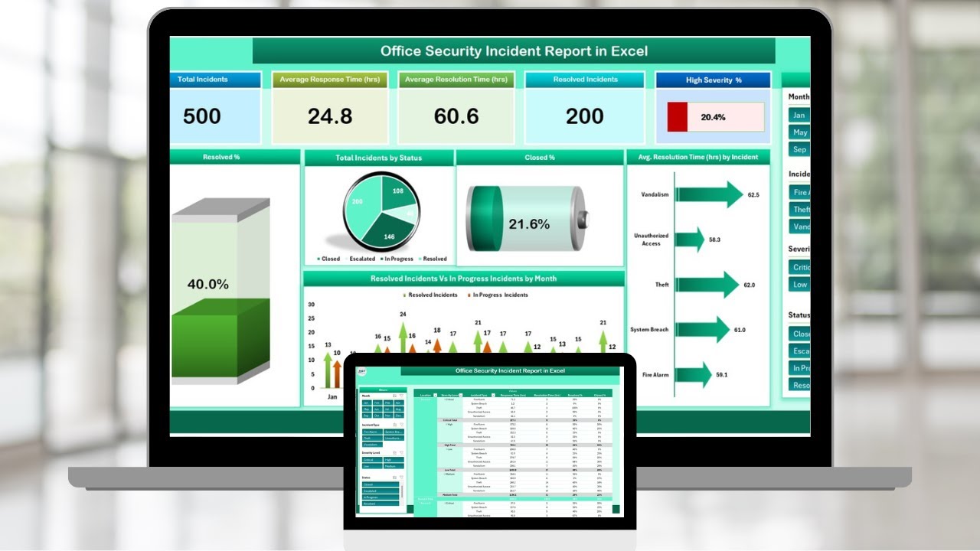This screenshot has height=551, width=980.
Task: Click the Average Resolution Time value 60.6
Action: tap(456, 116)
